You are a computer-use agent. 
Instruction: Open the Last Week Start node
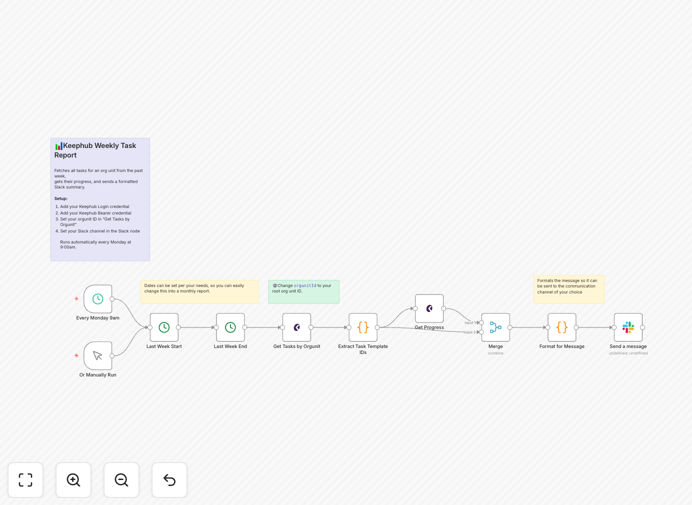coord(164,328)
